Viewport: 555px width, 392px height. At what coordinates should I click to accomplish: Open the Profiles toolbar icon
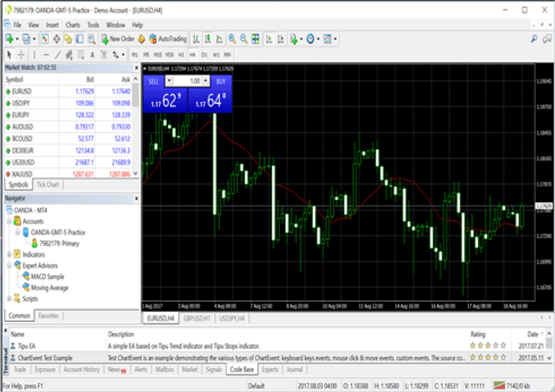point(26,39)
